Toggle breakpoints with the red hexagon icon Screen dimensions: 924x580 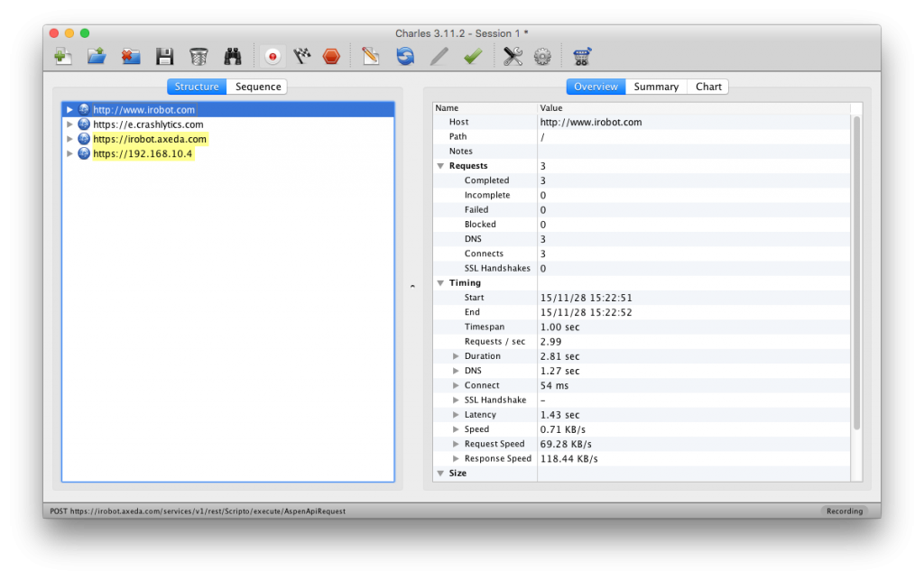coord(332,57)
